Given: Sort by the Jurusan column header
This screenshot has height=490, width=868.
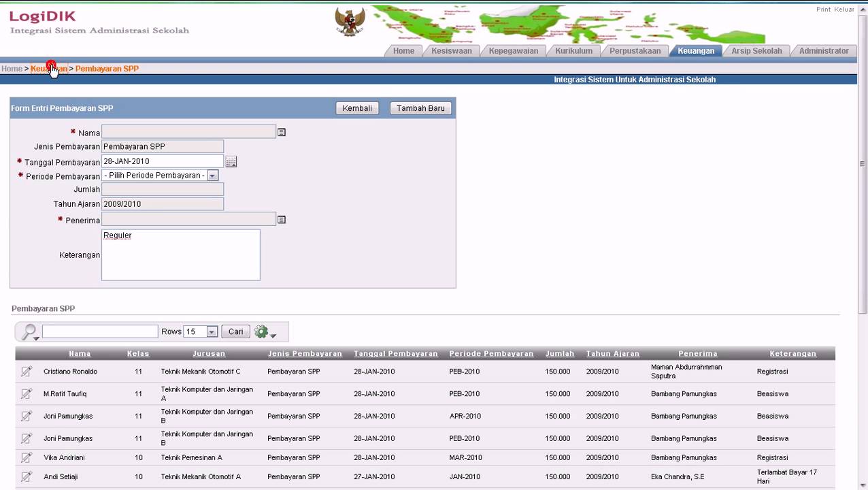Looking at the screenshot, I should click(x=209, y=354).
